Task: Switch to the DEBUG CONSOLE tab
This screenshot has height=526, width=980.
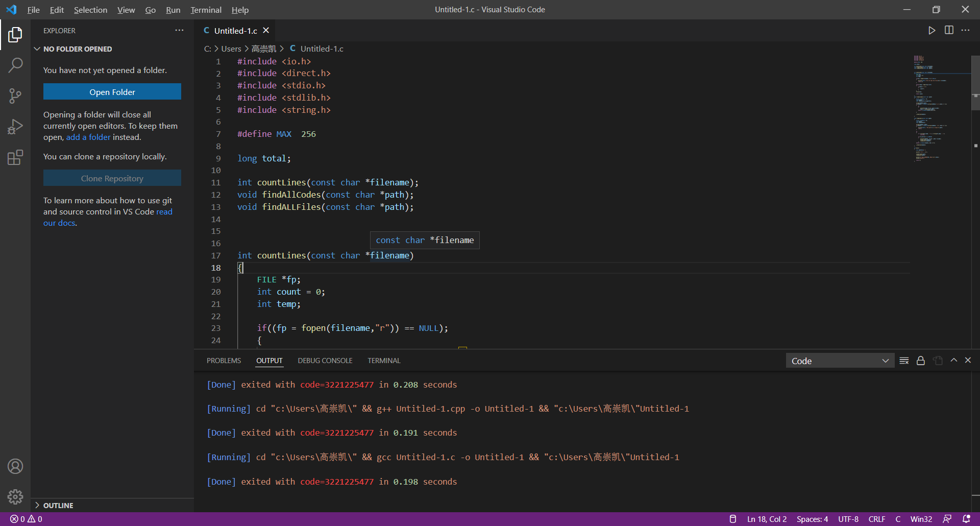Action: pos(325,361)
